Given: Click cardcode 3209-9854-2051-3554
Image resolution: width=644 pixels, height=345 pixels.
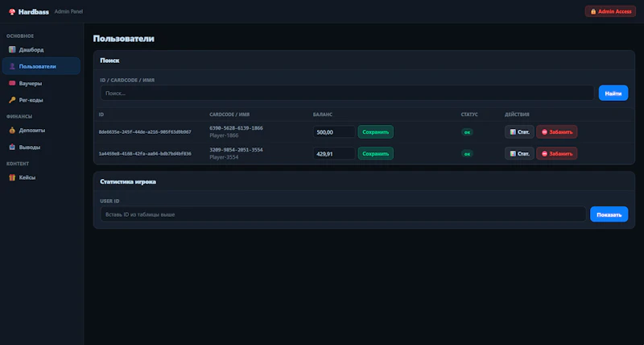Looking at the screenshot, I should pyautogui.click(x=236, y=150).
